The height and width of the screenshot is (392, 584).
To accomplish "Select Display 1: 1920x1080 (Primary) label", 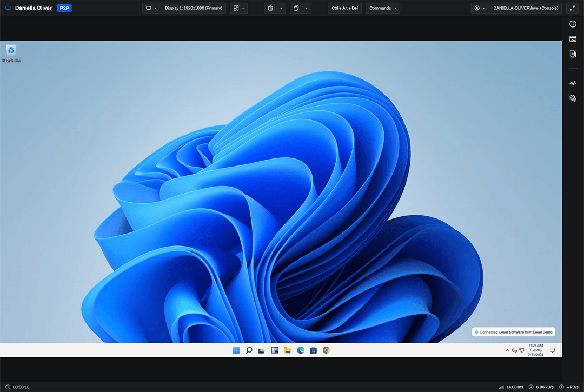I will pyautogui.click(x=193, y=8).
